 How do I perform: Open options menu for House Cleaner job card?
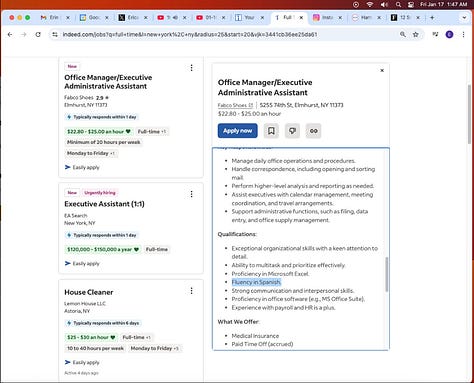[191, 291]
